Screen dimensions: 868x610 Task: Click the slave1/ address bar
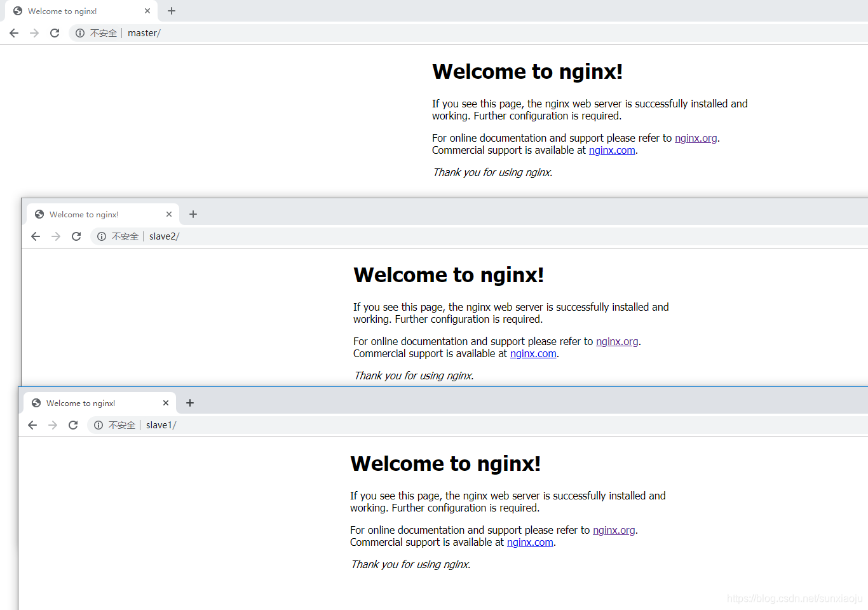477,425
